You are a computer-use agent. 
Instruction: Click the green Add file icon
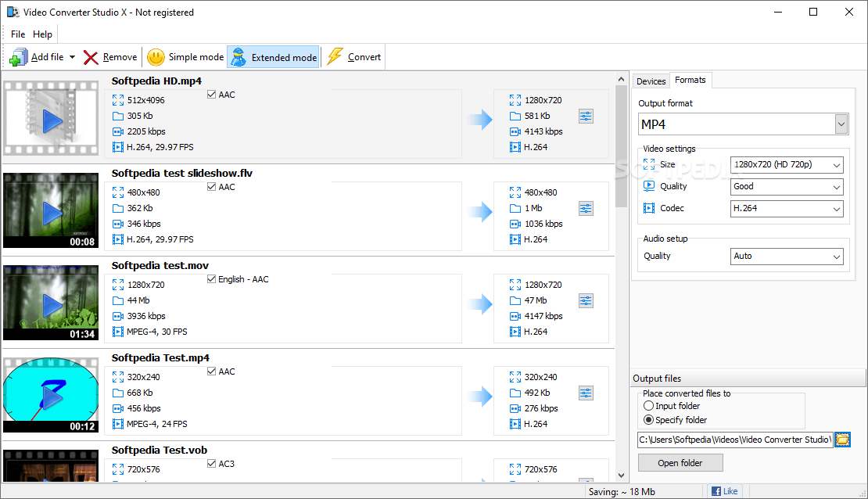pyautogui.click(x=17, y=56)
